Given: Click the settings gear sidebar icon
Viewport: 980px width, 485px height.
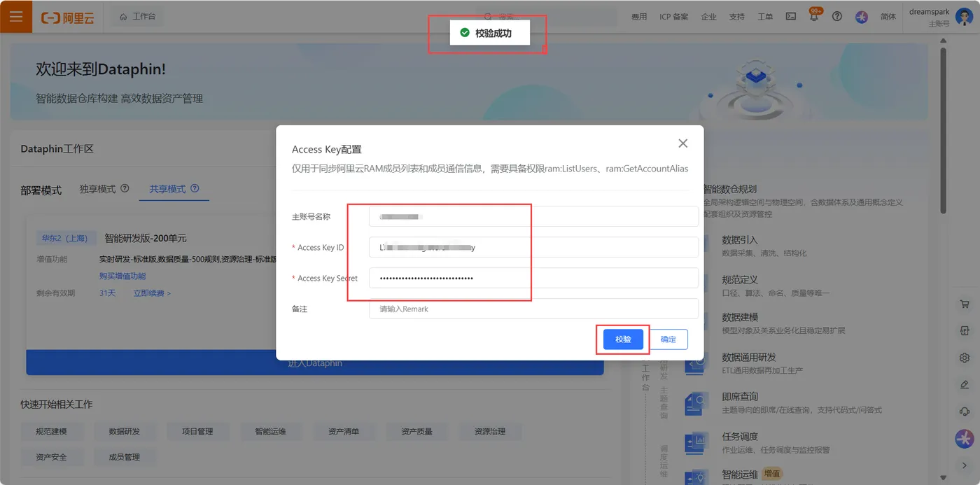Looking at the screenshot, I should (x=965, y=358).
